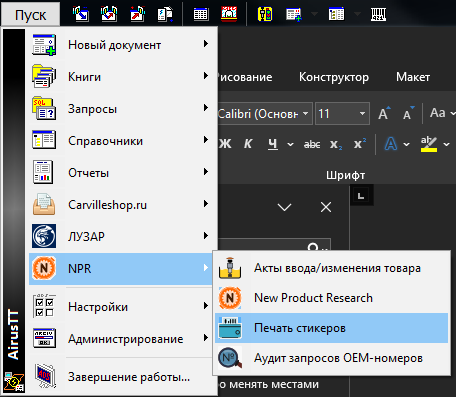Apply text effects blue A button

[x=391, y=144]
